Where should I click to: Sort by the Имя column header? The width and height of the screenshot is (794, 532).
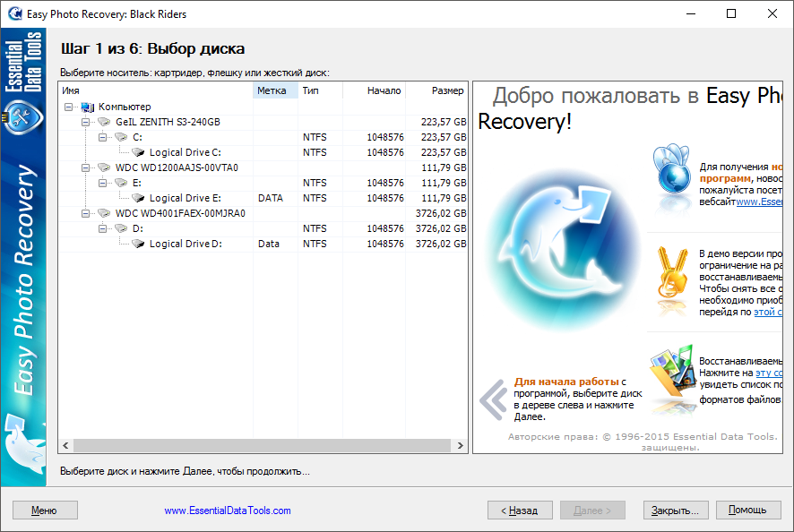click(155, 90)
